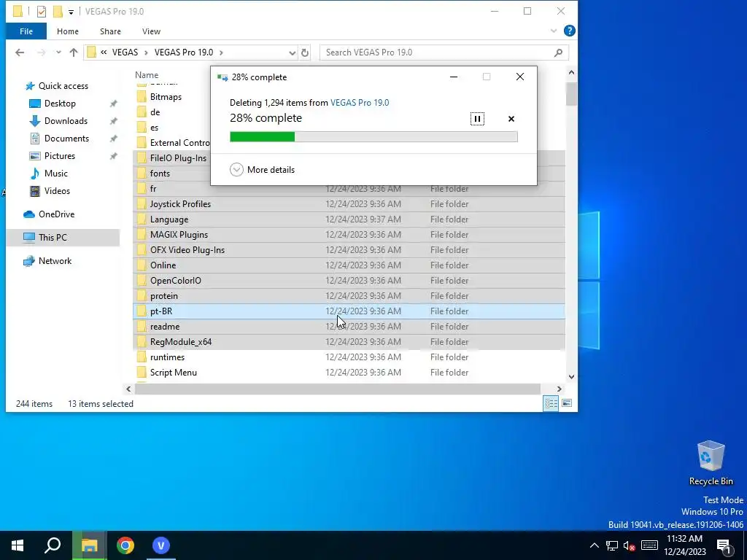Click the pin icon beside Downloads
Screen dimensions: 747x560
[113, 121]
